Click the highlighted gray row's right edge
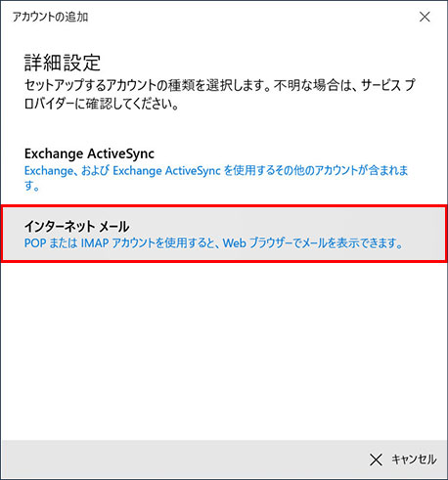The height and width of the screenshot is (480, 448). [x=439, y=234]
